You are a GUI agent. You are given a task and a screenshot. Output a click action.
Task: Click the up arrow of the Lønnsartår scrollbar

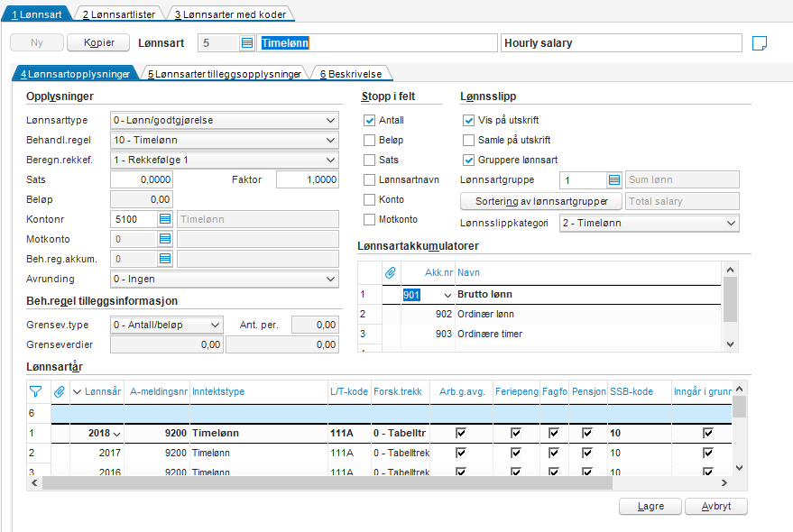coord(739,389)
